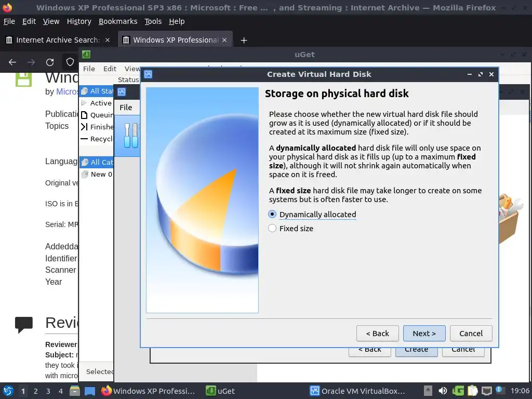The width and height of the screenshot is (532, 399).
Task: Open Firefox Tools menu
Action: [x=153, y=21]
